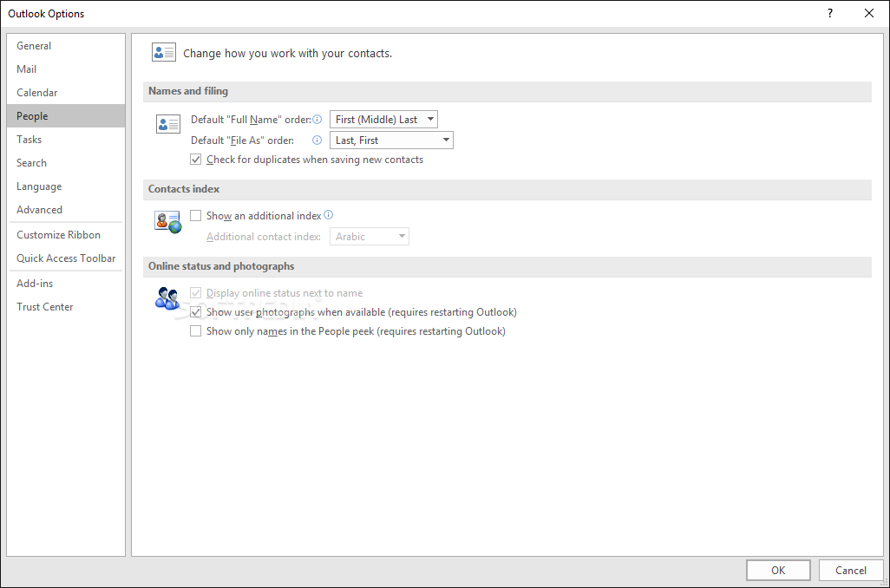The width and height of the screenshot is (890, 588).
Task: Select the People options page
Action: tap(66, 116)
